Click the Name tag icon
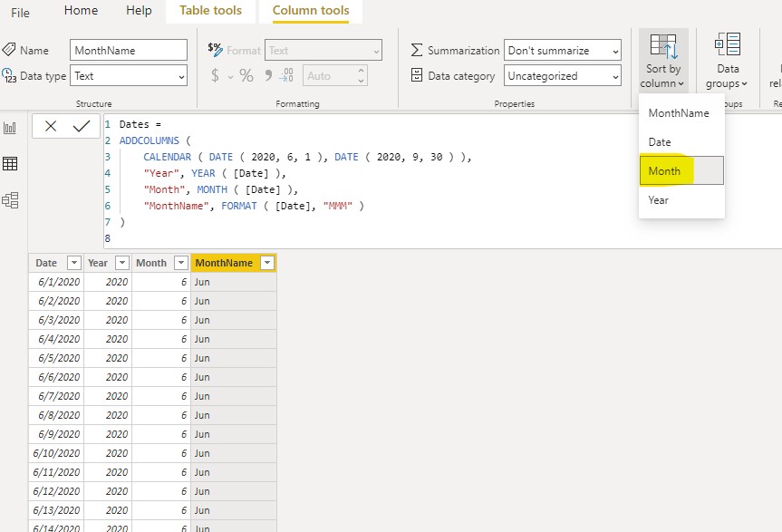Screen dimensions: 782x532 click(x=9, y=50)
